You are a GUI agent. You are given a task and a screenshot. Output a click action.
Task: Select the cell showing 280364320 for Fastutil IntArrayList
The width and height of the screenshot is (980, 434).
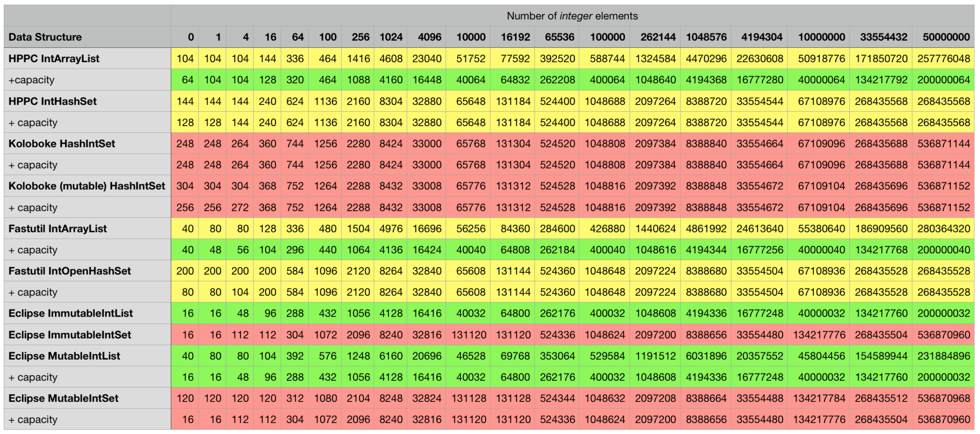[944, 228]
